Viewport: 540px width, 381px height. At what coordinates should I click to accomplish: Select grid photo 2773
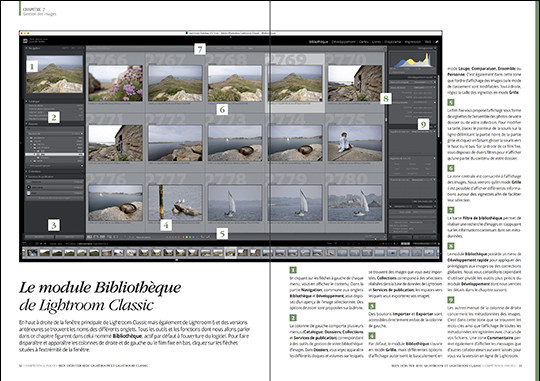click(235, 143)
